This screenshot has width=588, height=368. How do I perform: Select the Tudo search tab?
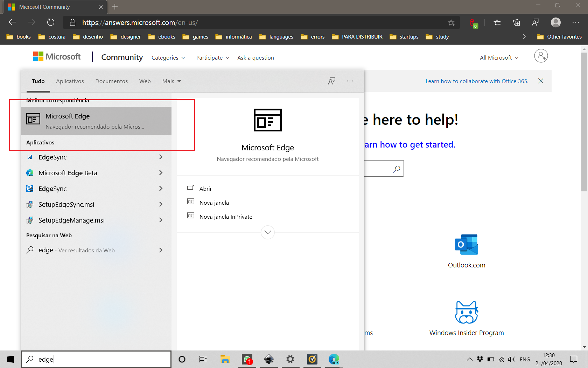(x=38, y=81)
